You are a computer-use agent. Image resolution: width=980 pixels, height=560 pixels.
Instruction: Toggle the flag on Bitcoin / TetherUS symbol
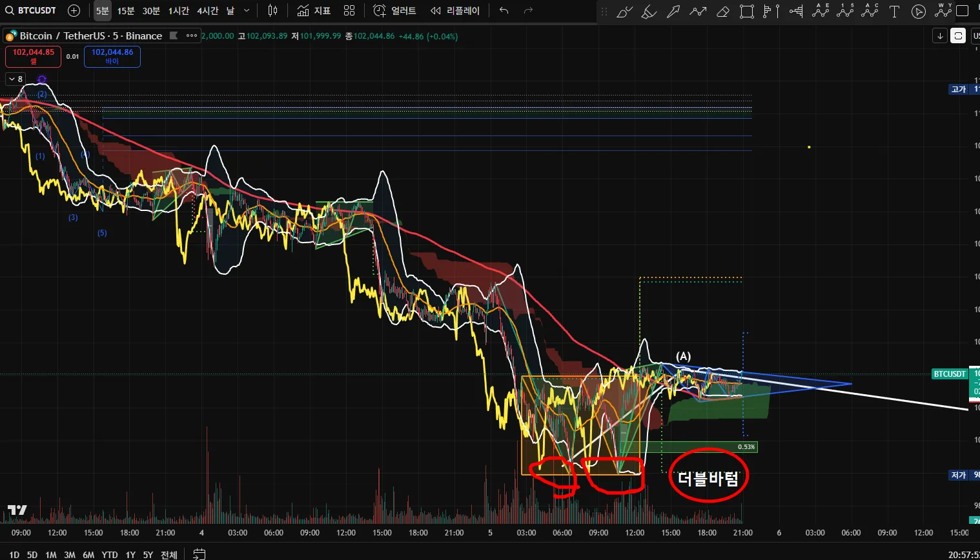(x=174, y=36)
